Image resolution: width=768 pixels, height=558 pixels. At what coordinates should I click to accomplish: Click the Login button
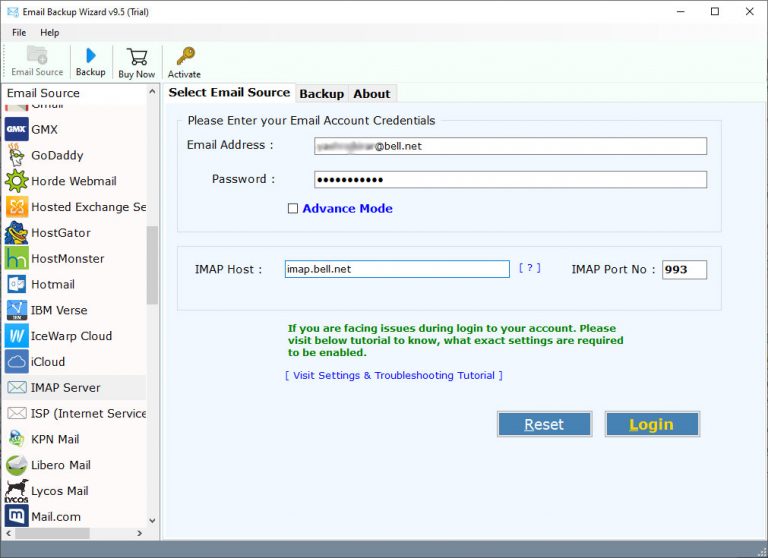click(652, 424)
